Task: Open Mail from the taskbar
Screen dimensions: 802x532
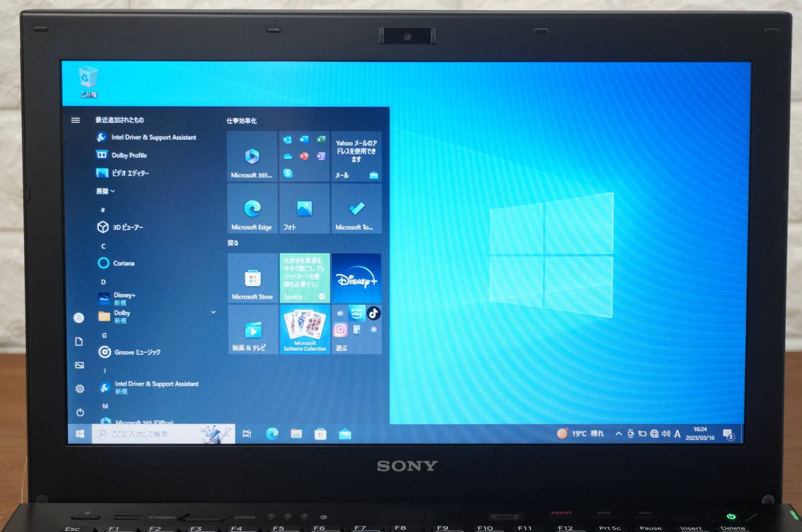Action: tap(345, 434)
